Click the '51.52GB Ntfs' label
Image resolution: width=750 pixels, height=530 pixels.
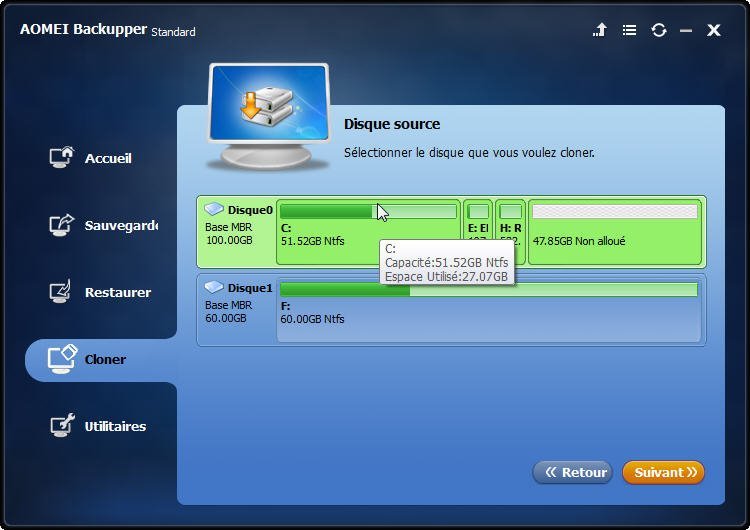point(312,241)
